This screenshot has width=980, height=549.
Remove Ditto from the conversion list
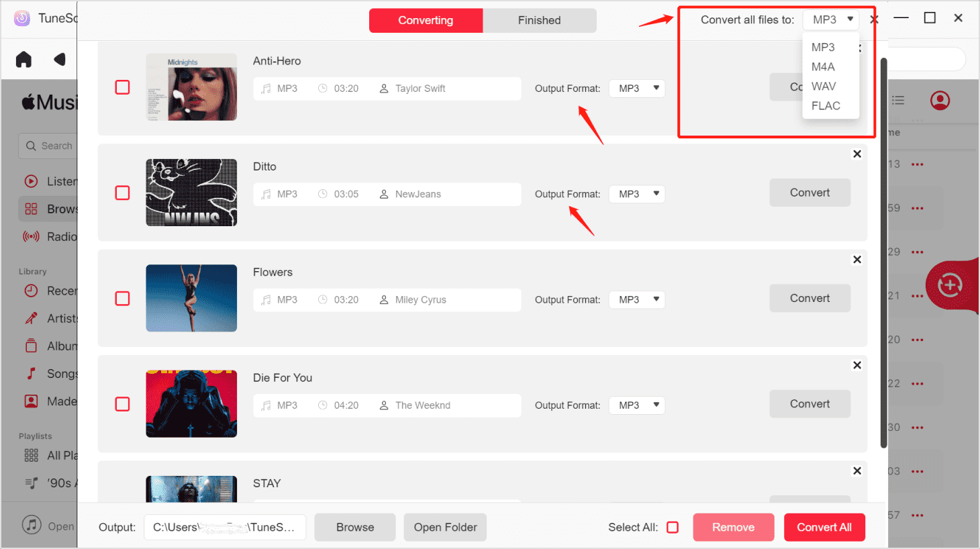pos(857,154)
